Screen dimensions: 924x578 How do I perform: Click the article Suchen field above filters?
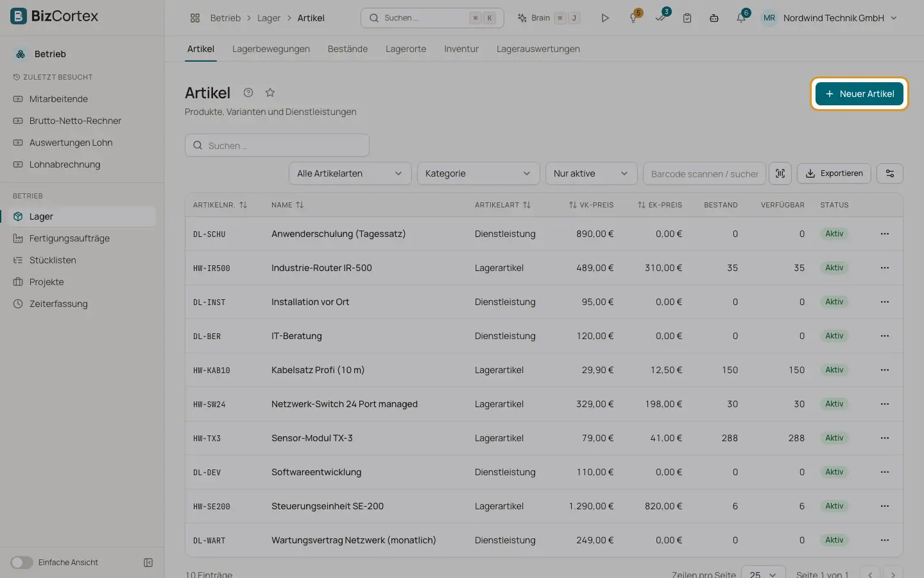pyautogui.click(x=277, y=145)
